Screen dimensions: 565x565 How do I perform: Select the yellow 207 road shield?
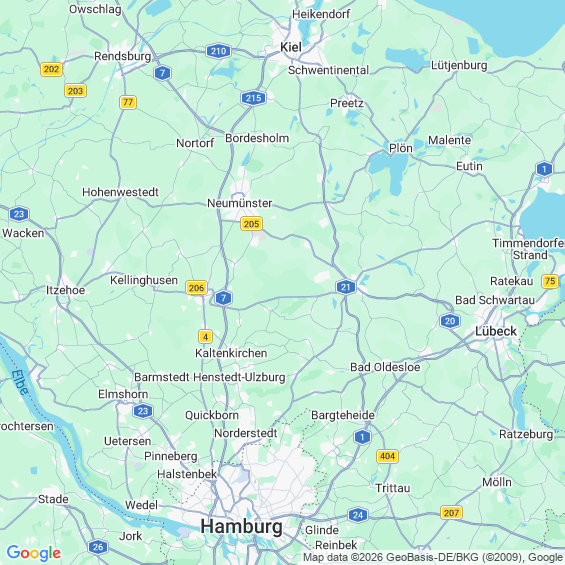point(451,512)
